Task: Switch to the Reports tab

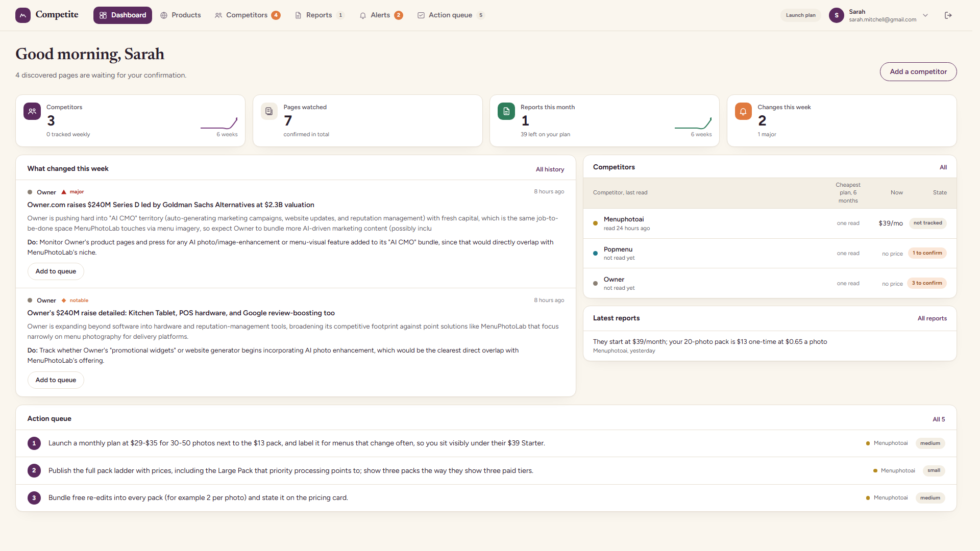Action: [x=320, y=15]
